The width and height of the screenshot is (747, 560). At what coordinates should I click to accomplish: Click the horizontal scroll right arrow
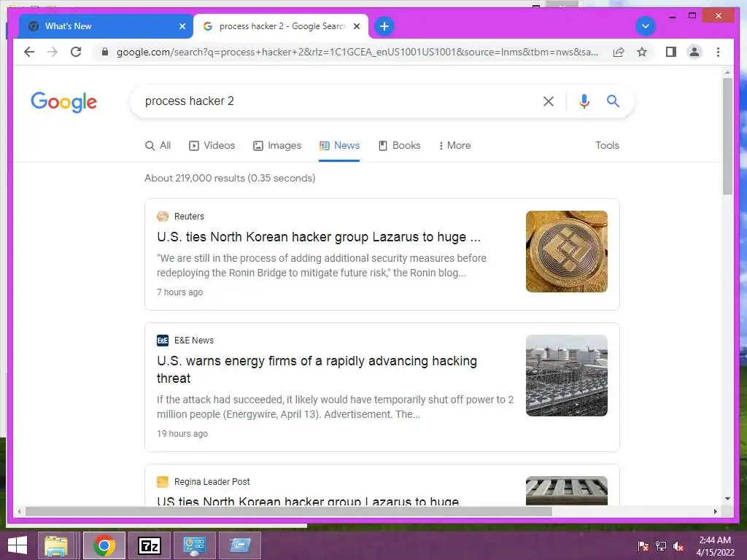pyautogui.click(x=715, y=511)
